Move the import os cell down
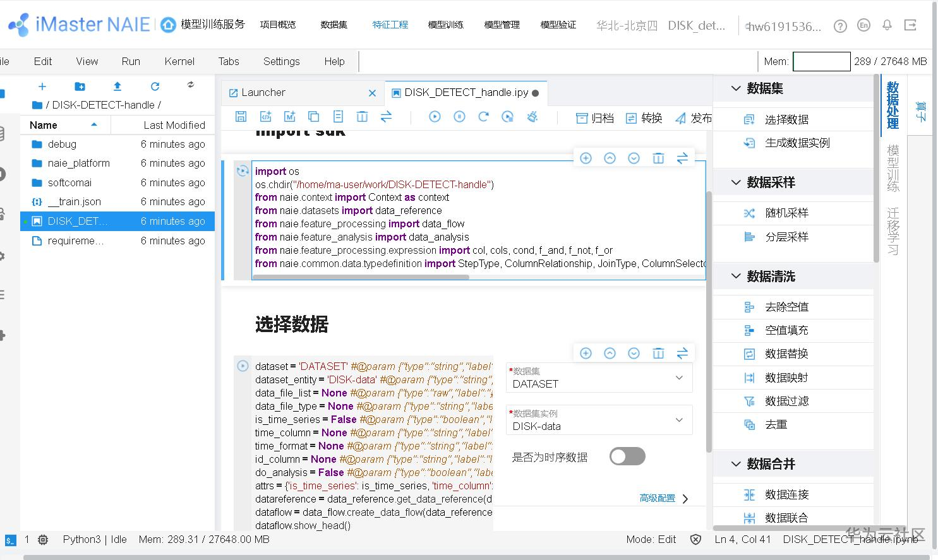This screenshot has height=560, width=938. tap(634, 158)
